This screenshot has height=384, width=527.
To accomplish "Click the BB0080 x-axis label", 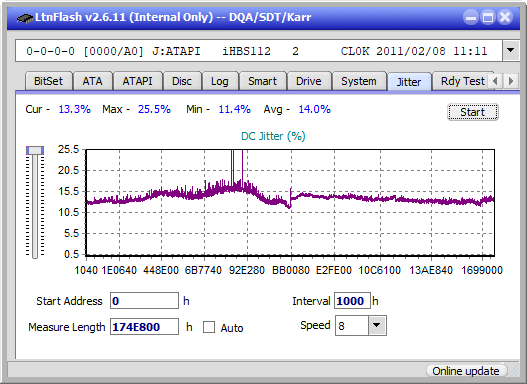I will click(x=291, y=270).
